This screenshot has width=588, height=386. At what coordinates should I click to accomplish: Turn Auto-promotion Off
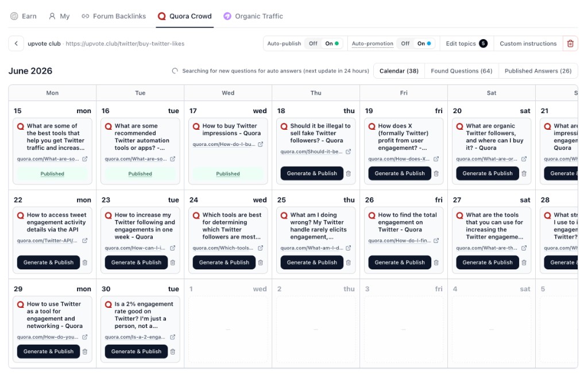[x=405, y=44]
